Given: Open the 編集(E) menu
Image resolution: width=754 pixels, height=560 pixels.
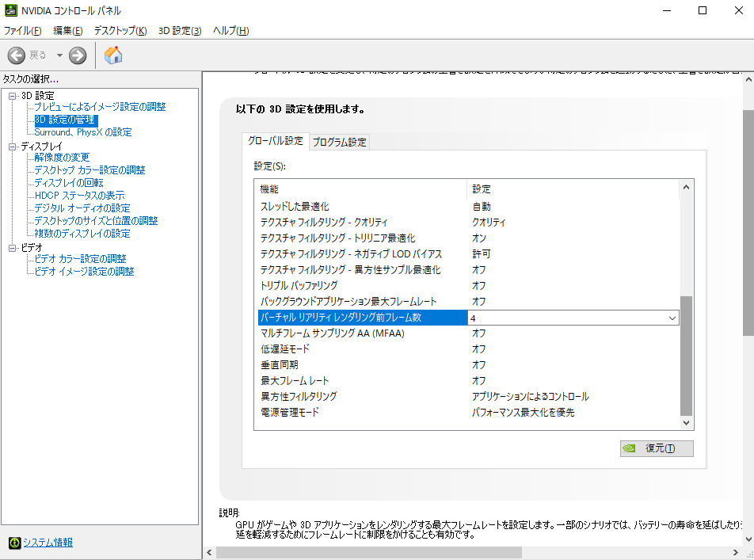Looking at the screenshot, I should 68,31.
